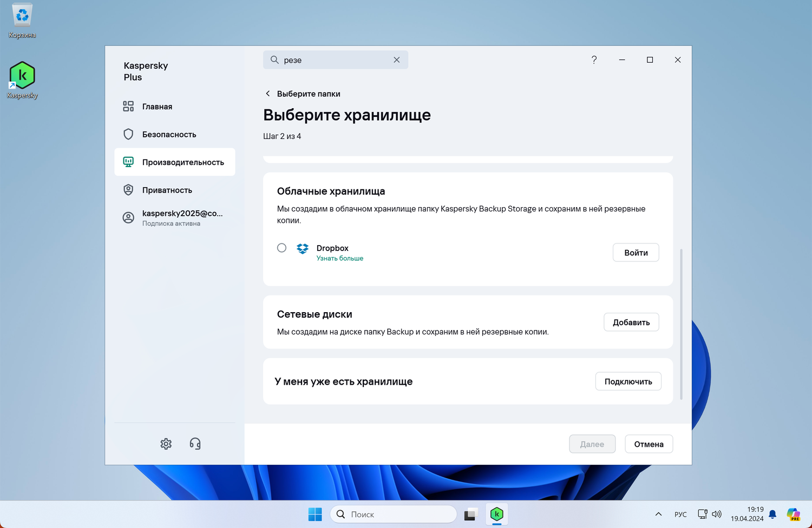The height and width of the screenshot is (528, 812).
Task: Click the Сетевые диски heading
Action: [315, 314]
